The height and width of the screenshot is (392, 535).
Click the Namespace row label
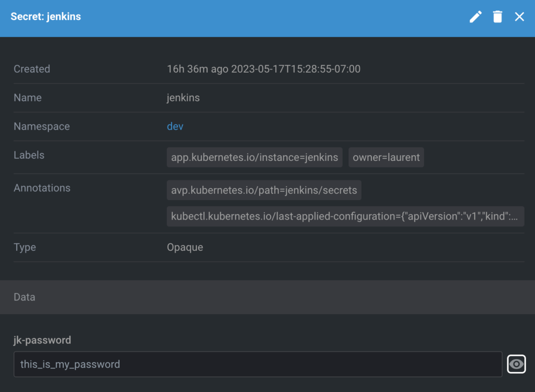point(41,126)
